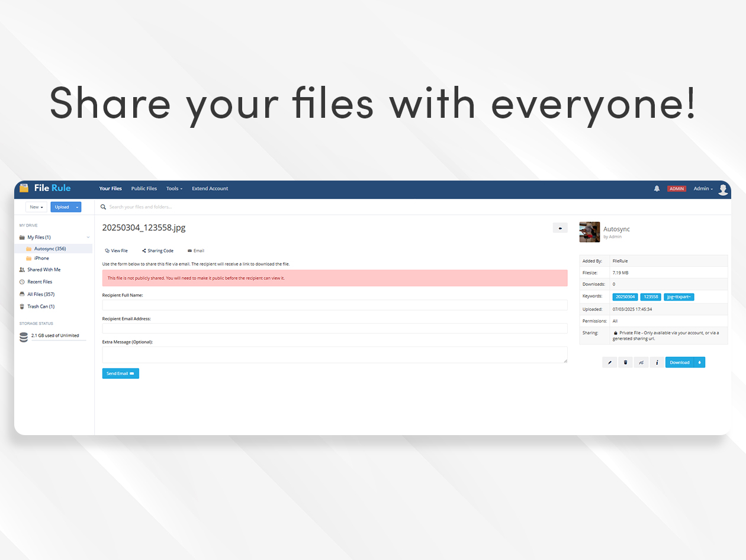Click the back arrow button

pyautogui.click(x=559, y=228)
